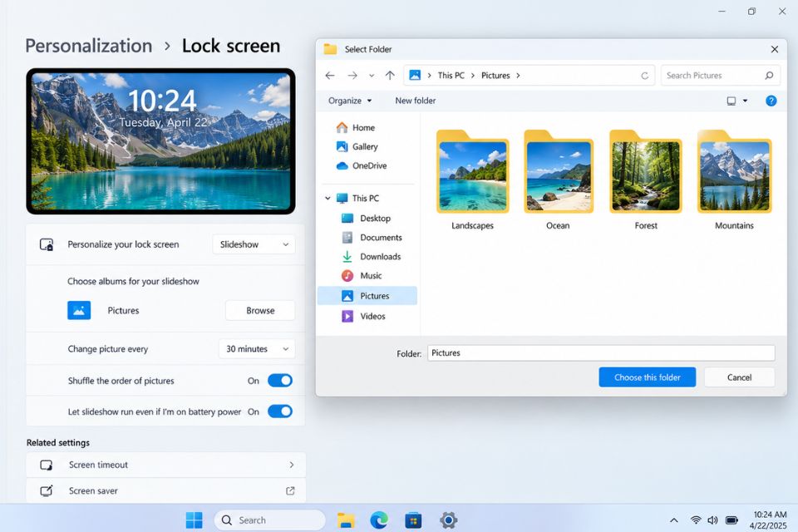Click the Wi-Fi tray icon
798x532 pixels.
tap(696, 520)
